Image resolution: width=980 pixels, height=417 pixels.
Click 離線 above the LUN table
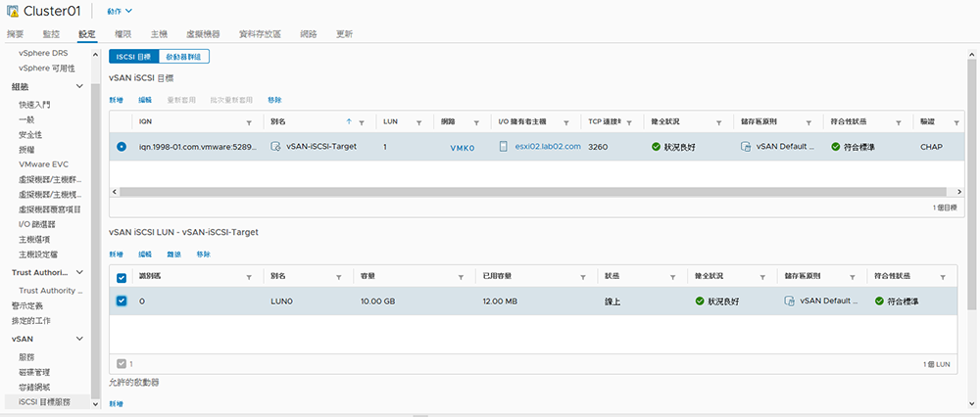pos(173,255)
